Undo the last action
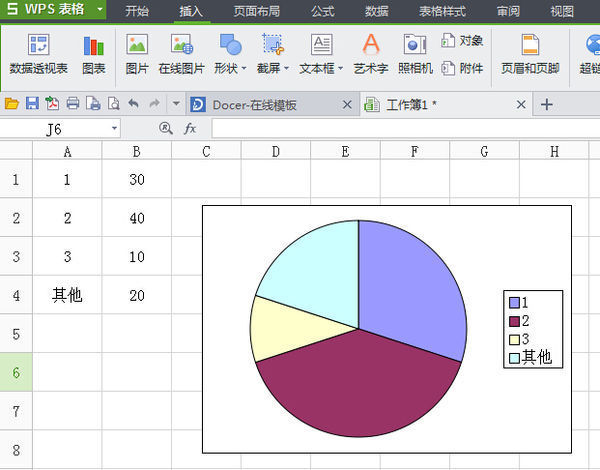This screenshot has height=470, width=600. coord(134,103)
